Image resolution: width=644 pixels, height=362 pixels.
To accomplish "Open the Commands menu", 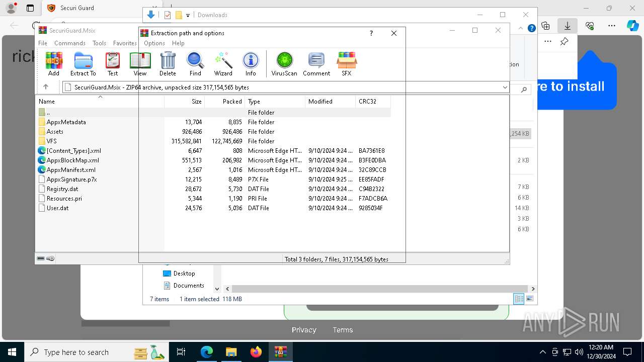I will (70, 43).
